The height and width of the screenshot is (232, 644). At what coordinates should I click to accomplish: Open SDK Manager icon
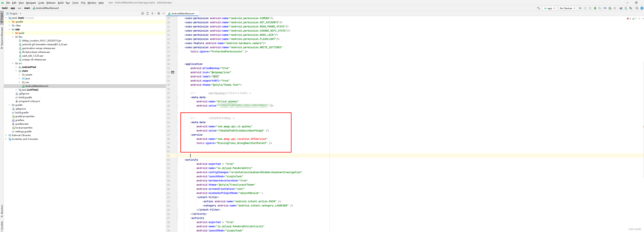631,8
